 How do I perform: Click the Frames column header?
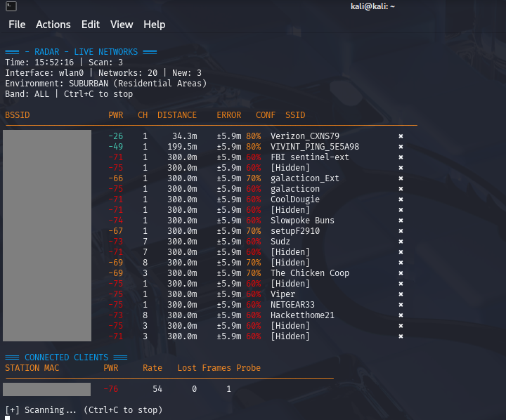coord(216,368)
